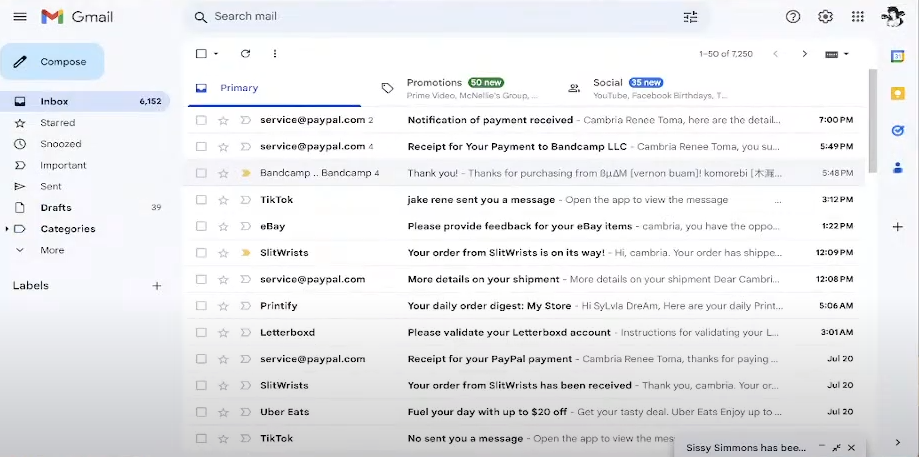Open email Please validate your Letterboxd account
This screenshot has width=919, height=457.
click(x=509, y=332)
